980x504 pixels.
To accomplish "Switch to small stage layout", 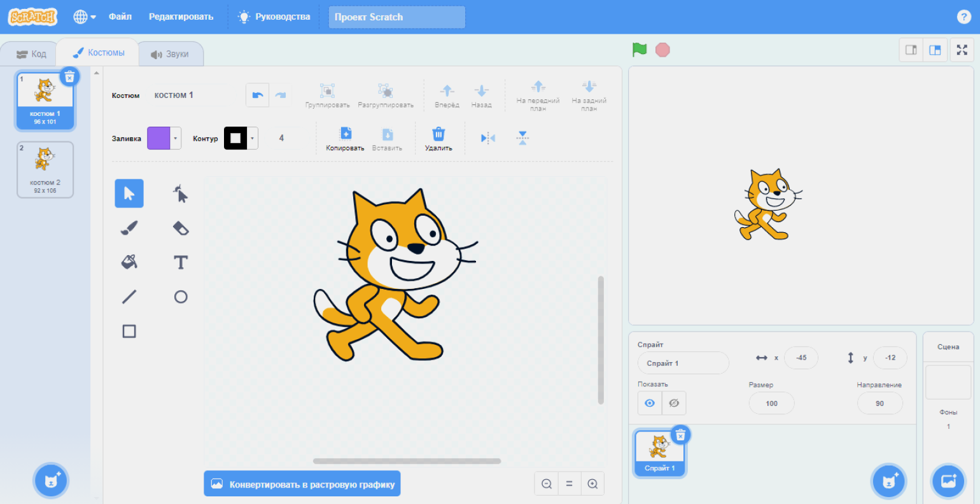I will [x=911, y=50].
